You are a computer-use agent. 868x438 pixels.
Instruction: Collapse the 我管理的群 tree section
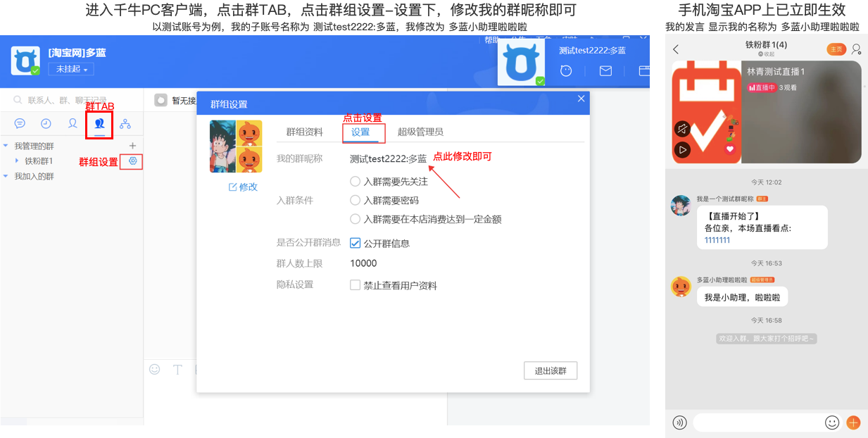[6, 146]
